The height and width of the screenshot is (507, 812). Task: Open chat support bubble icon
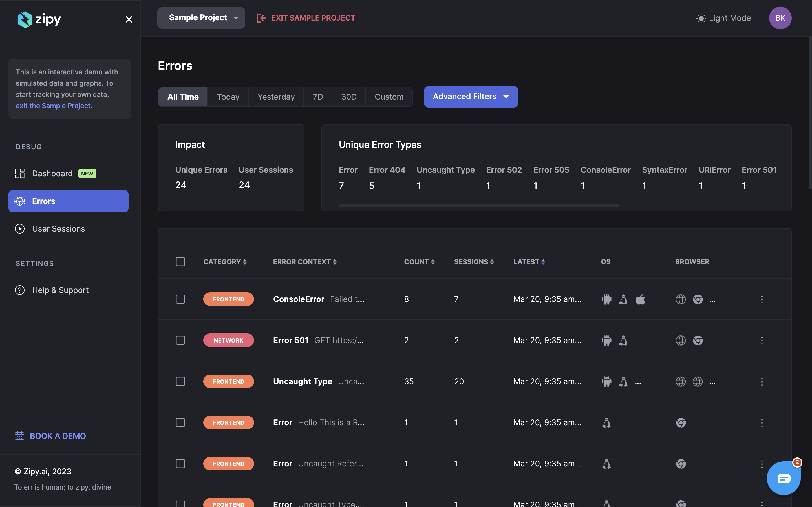click(784, 478)
